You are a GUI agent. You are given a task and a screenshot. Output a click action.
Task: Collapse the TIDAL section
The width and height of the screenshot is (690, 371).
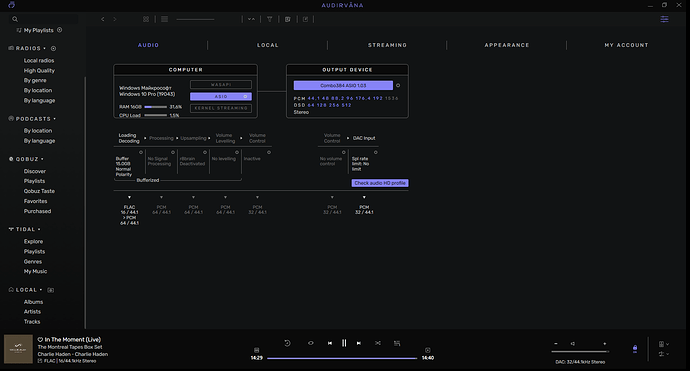(39, 229)
